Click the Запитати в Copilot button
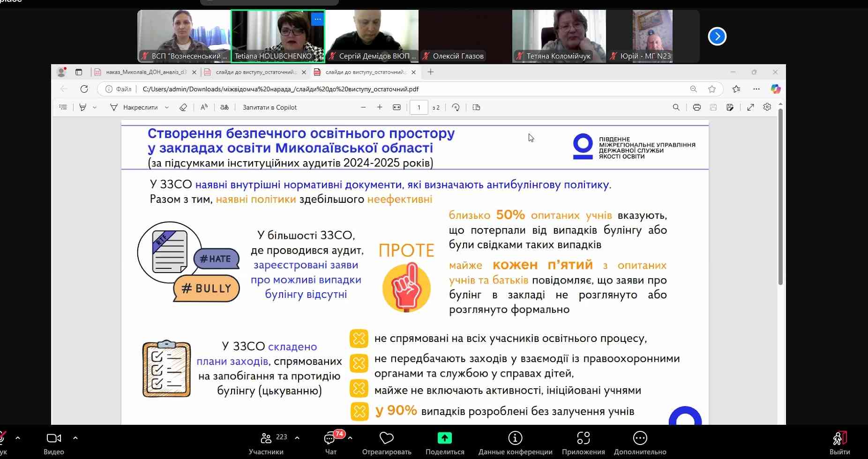This screenshot has height=459, width=868. coord(269,107)
